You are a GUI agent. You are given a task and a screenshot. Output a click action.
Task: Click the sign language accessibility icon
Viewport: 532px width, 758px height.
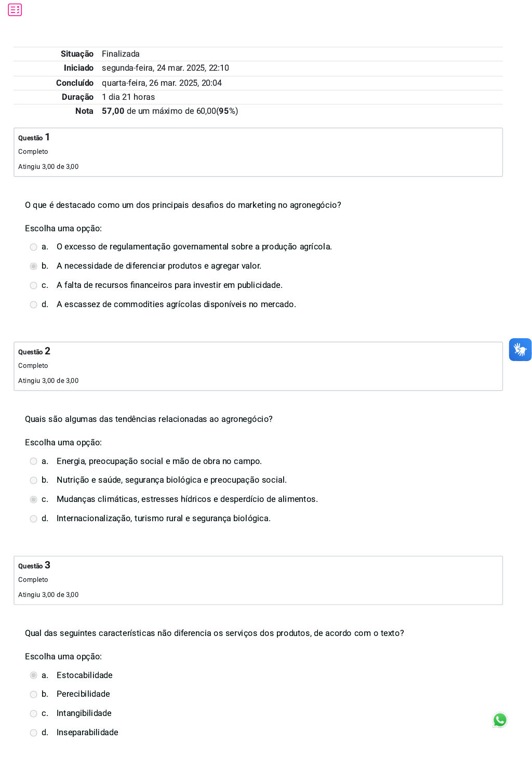(520, 350)
